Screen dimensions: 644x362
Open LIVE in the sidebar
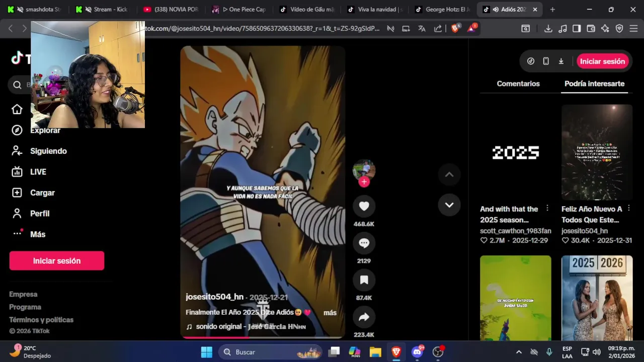pos(29,172)
